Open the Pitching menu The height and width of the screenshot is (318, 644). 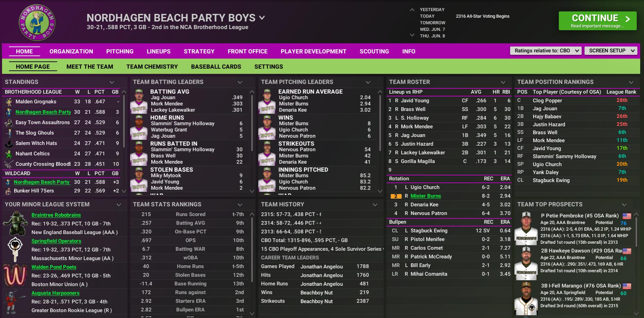click(120, 51)
